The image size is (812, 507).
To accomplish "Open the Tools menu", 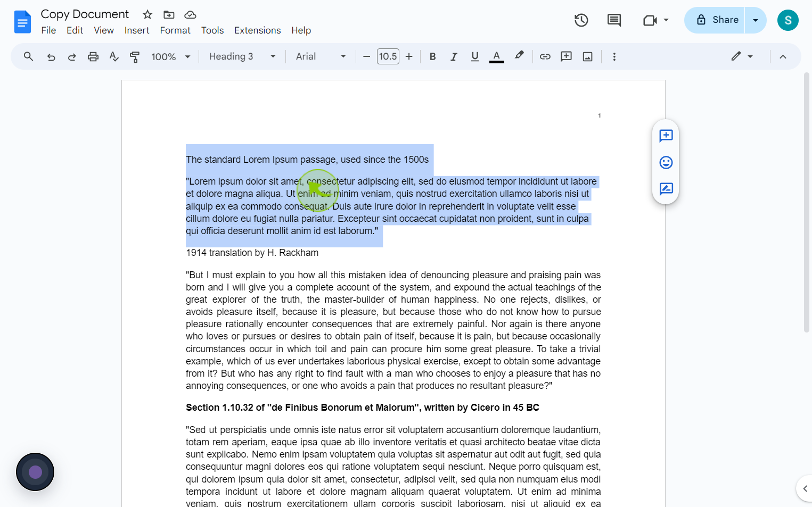I will (212, 30).
